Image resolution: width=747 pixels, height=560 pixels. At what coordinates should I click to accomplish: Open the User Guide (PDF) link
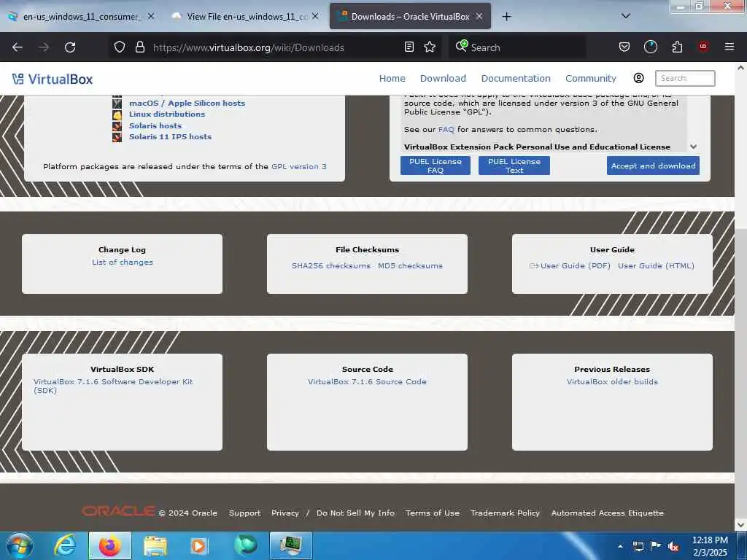pyautogui.click(x=575, y=265)
